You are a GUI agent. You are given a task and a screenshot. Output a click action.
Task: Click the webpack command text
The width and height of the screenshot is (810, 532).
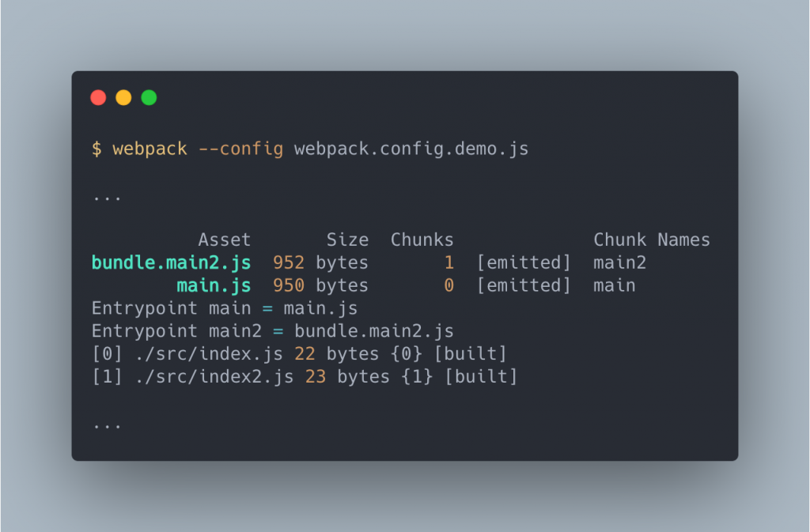(150, 149)
